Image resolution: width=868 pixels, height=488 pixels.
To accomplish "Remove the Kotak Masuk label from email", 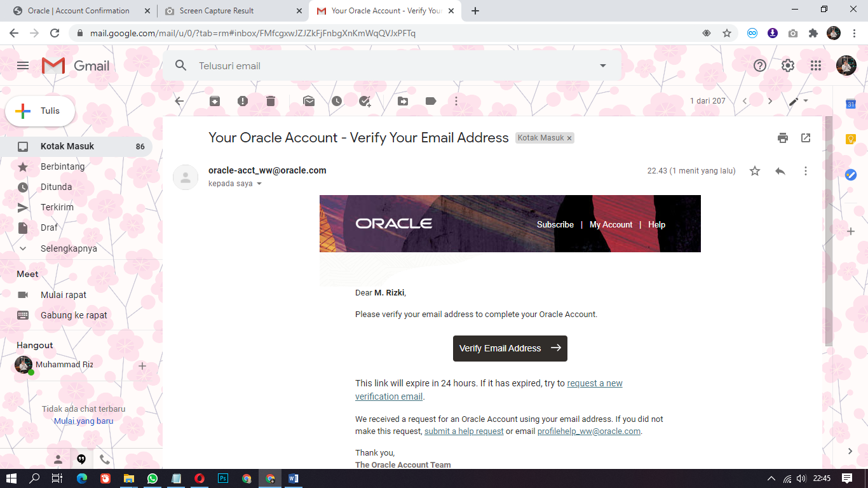I will (x=569, y=138).
